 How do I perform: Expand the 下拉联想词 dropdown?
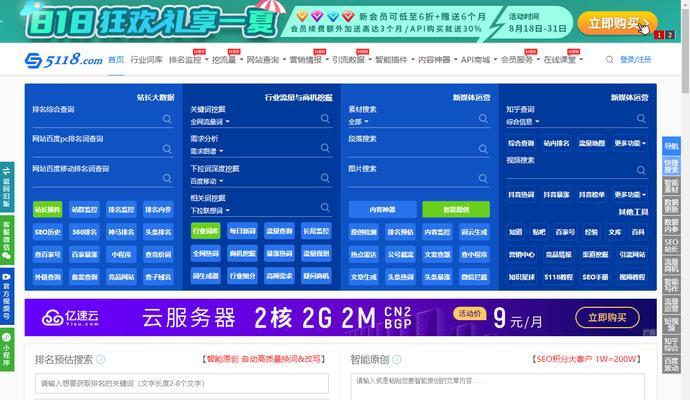pos(210,210)
